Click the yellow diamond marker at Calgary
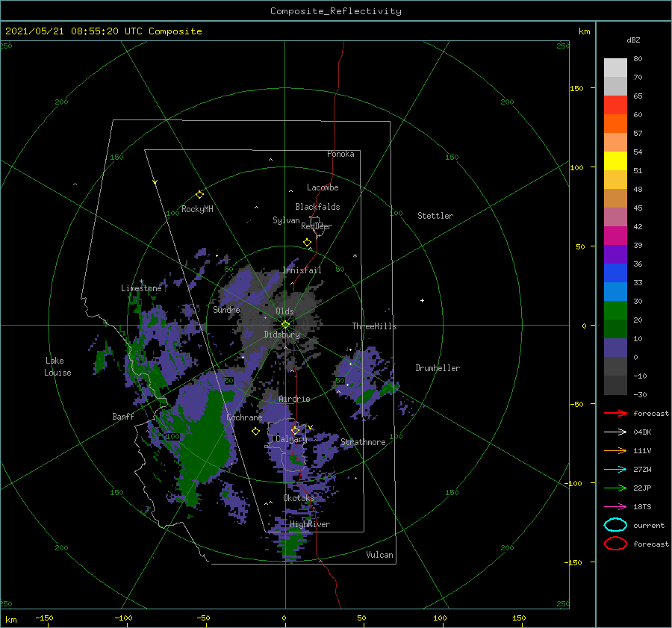 pyautogui.click(x=295, y=430)
